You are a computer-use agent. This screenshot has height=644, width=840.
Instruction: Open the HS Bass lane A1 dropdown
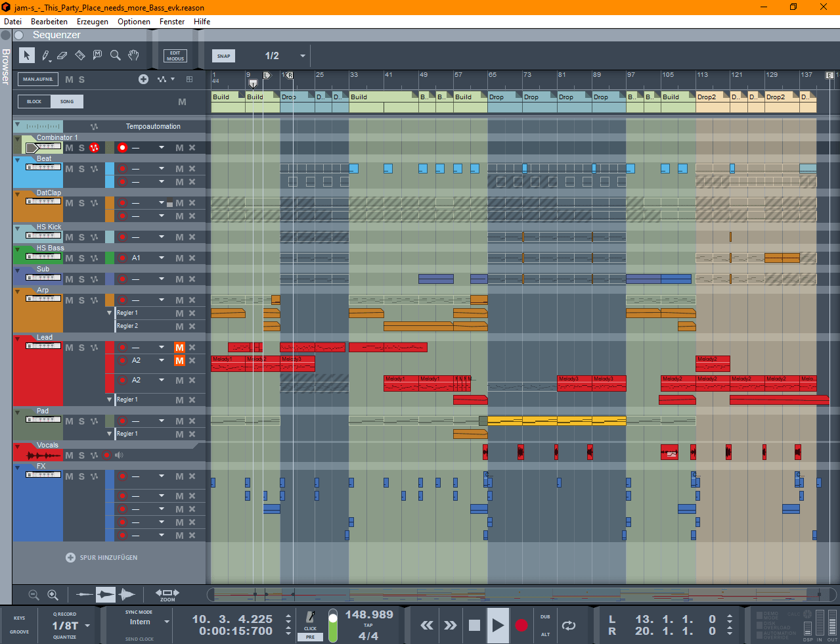162,258
